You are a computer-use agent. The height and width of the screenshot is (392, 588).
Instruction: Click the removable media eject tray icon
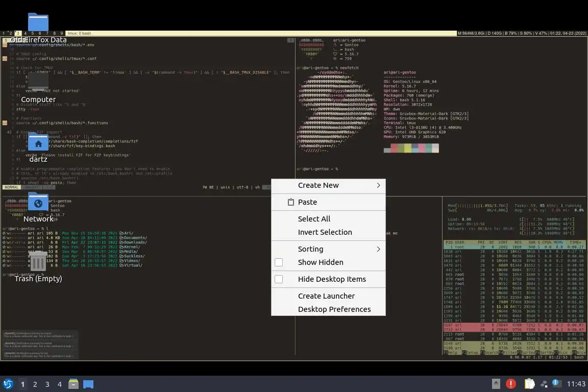coord(496,384)
